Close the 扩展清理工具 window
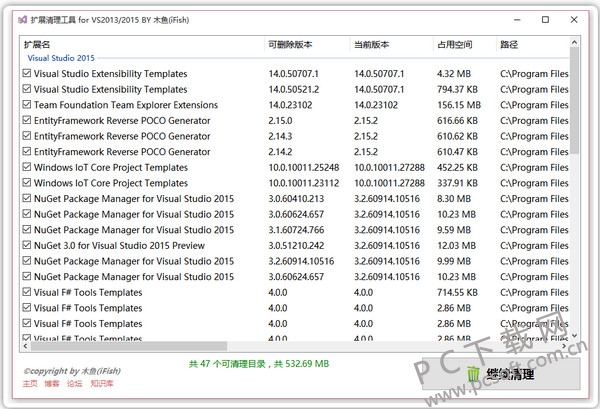This screenshot has height=409, width=600. point(574,20)
